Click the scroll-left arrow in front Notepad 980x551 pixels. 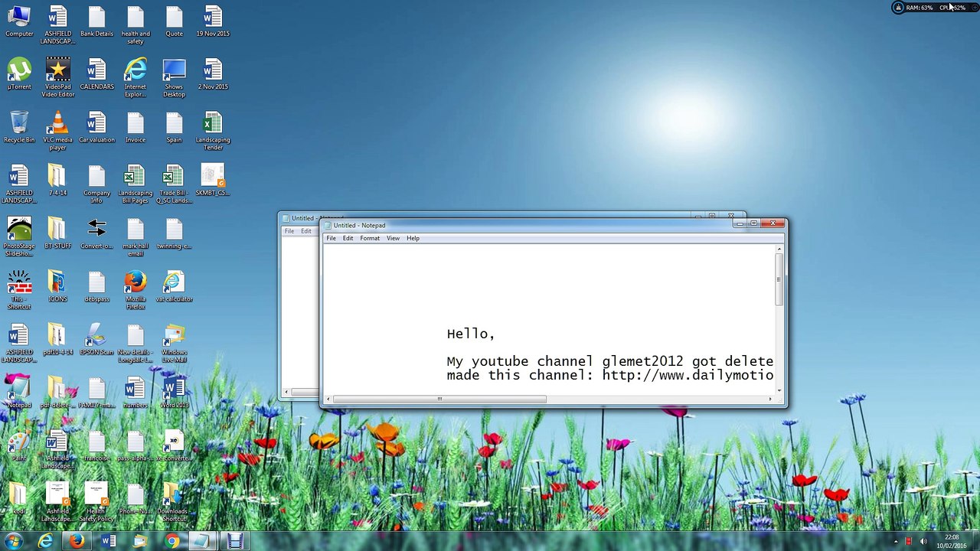click(328, 399)
